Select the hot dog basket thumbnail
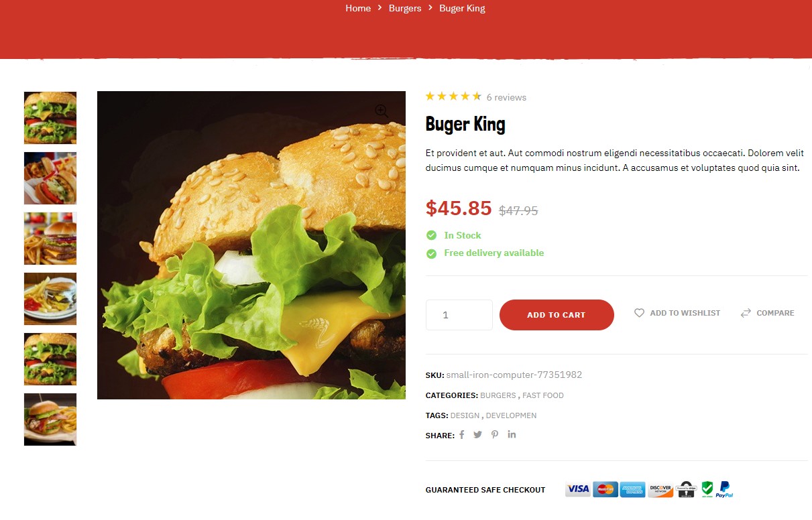 click(50, 178)
